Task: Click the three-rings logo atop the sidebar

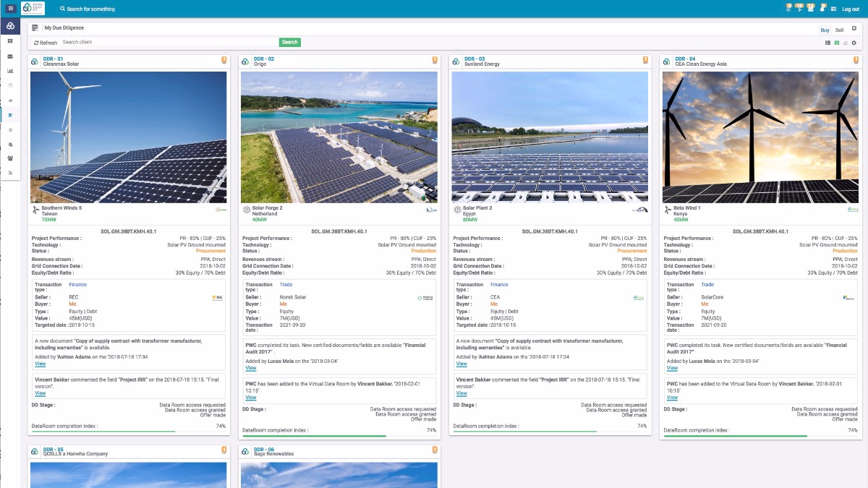Action: click(10, 26)
